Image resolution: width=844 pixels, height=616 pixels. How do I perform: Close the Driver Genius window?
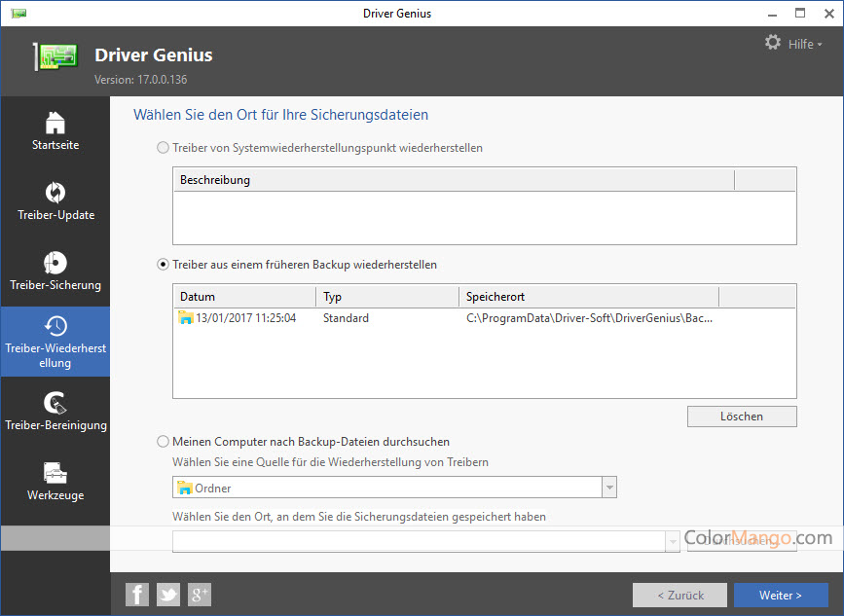tap(829, 14)
